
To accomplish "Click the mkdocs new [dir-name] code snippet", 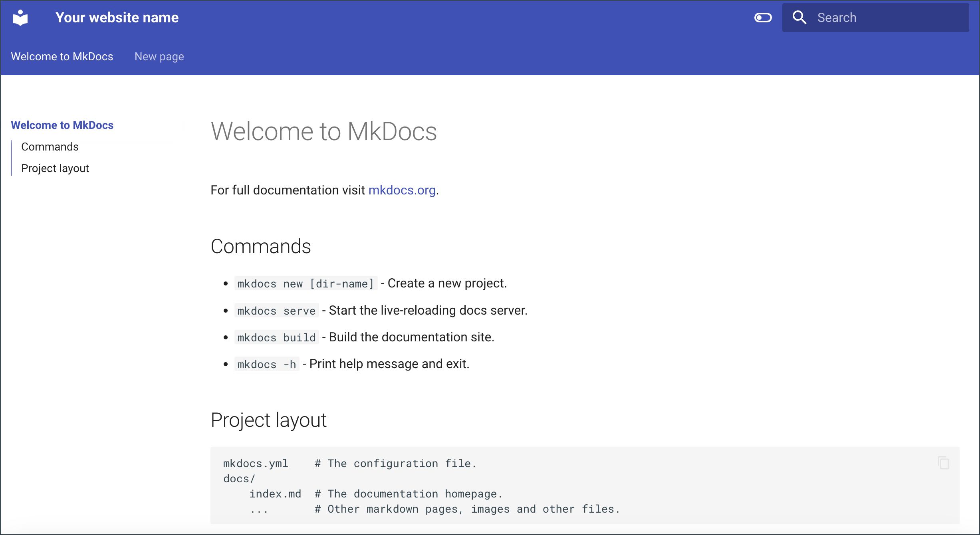I will (306, 283).
